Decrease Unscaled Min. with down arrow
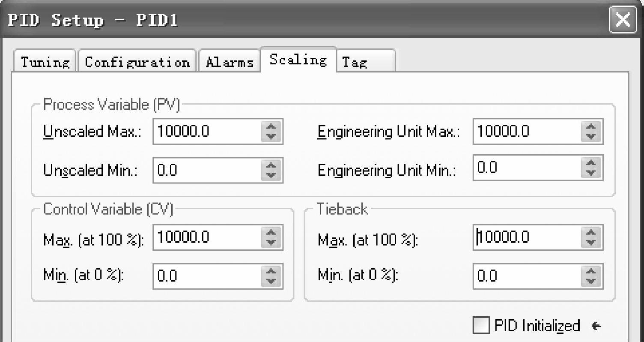 (270, 175)
